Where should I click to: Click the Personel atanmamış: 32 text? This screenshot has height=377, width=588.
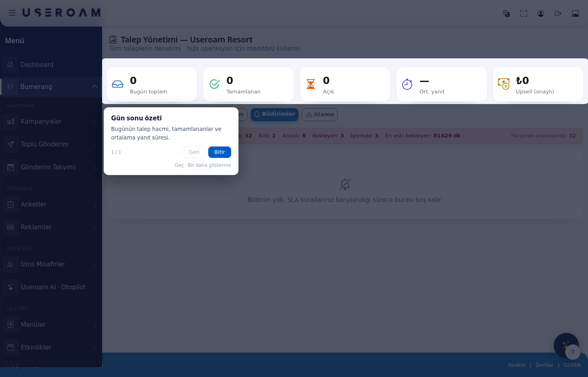tap(543, 136)
